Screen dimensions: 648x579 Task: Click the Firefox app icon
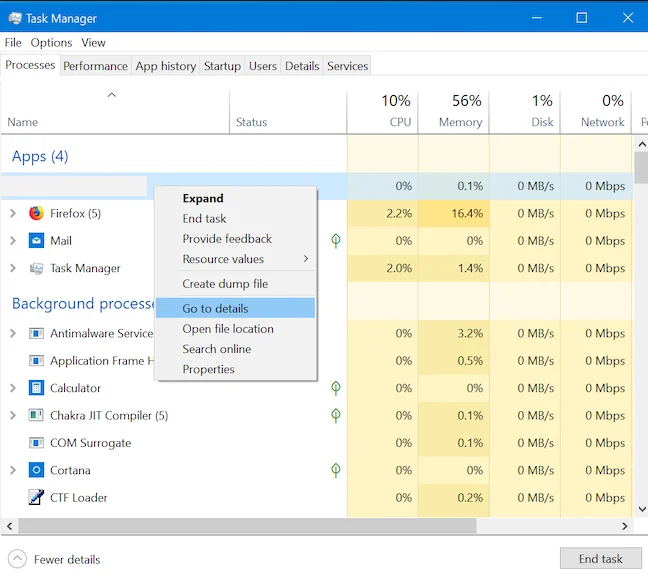[36, 213]
